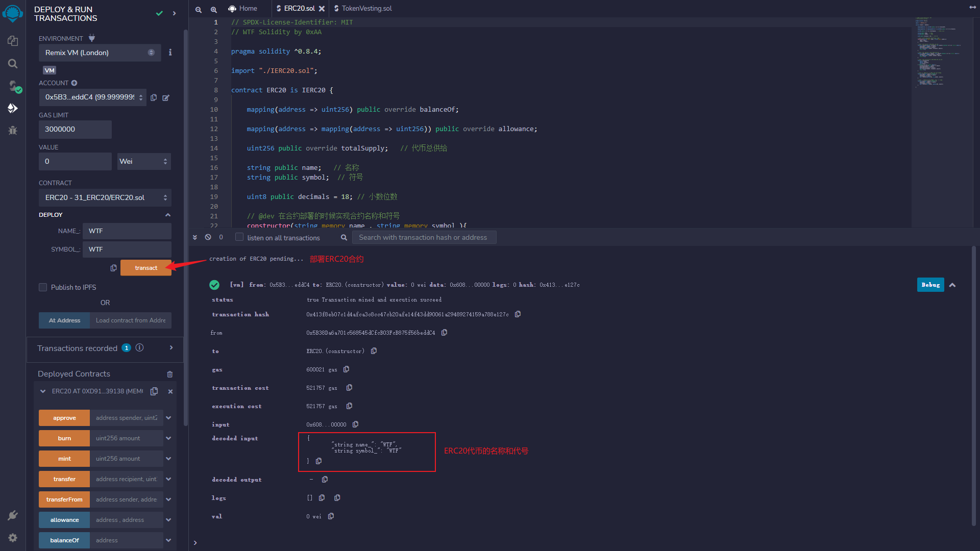This screenshot has width=980, height=551.
Task: Enable Publish to IPFS checkbox
Action: pyautogui.click(x=43, y=287)
